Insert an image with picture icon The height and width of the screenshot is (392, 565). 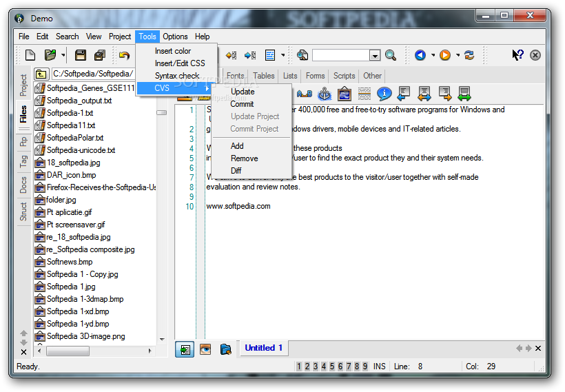tap(345, 94)
